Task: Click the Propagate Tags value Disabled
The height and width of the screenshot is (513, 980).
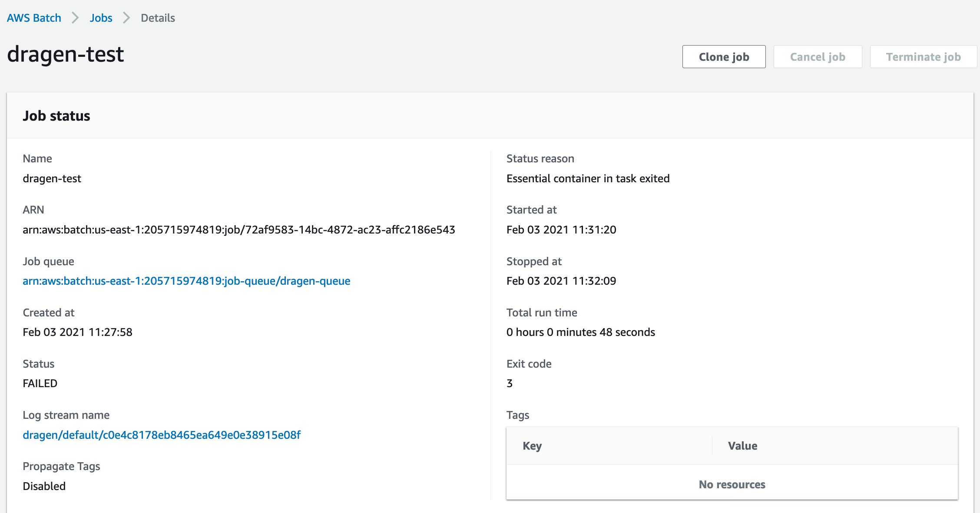Action: pyautogui.click(x=44, y=486)
